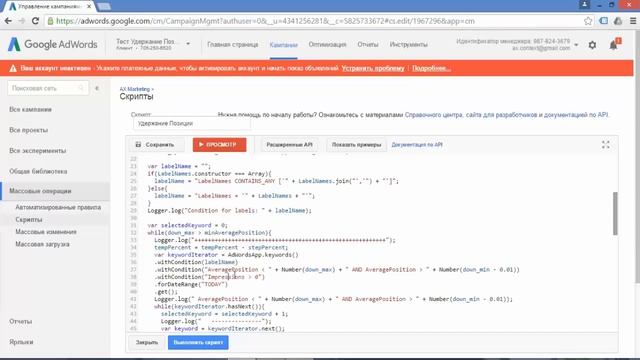The height and width of the screenshot is (360, 640).
Task: Open Ярлыки in the left sidebar
Action: (21, 342)
